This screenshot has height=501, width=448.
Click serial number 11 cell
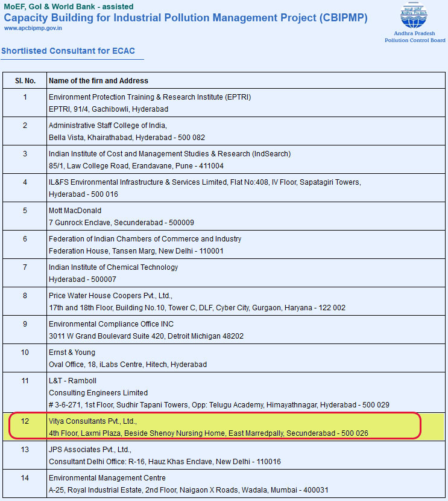pyautogui.click(x=25, y=393)
